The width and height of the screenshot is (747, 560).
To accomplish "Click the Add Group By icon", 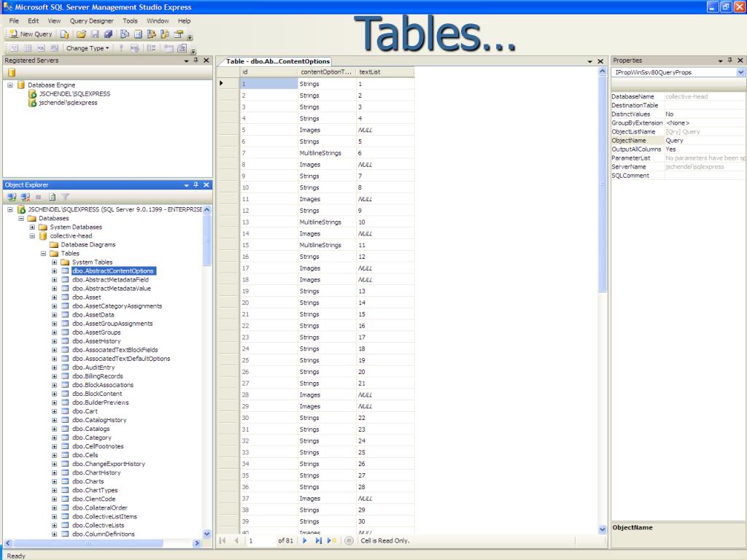I will 151,48.
